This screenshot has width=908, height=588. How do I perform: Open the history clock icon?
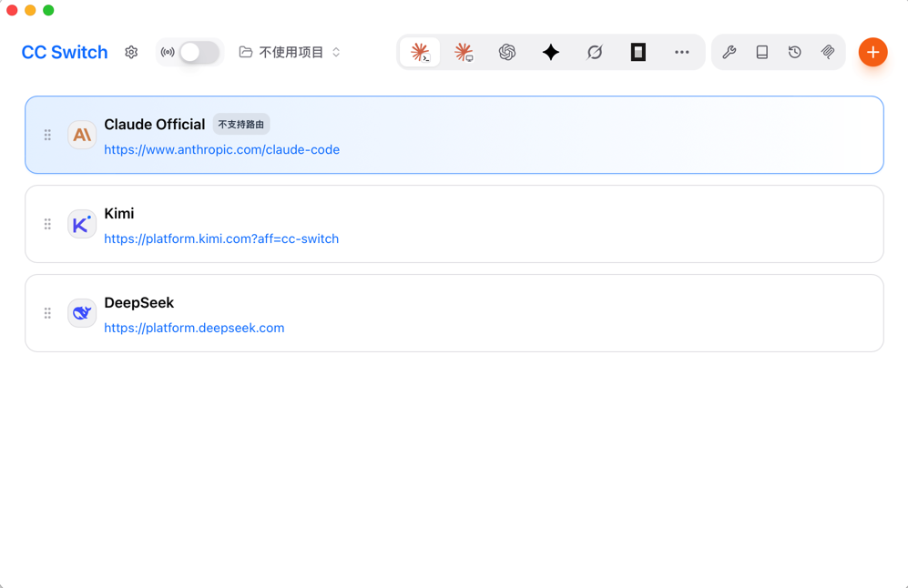click(794, 52)
